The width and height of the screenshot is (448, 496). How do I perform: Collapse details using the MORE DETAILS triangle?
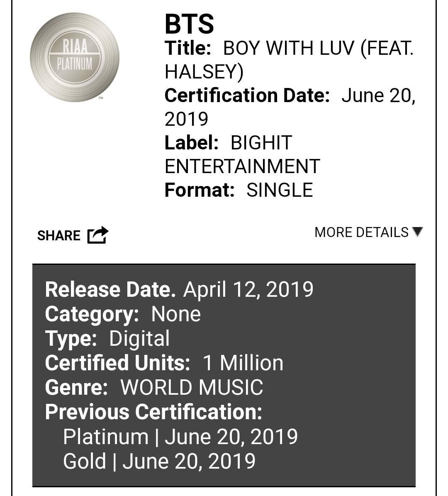(x=418, y=232)
